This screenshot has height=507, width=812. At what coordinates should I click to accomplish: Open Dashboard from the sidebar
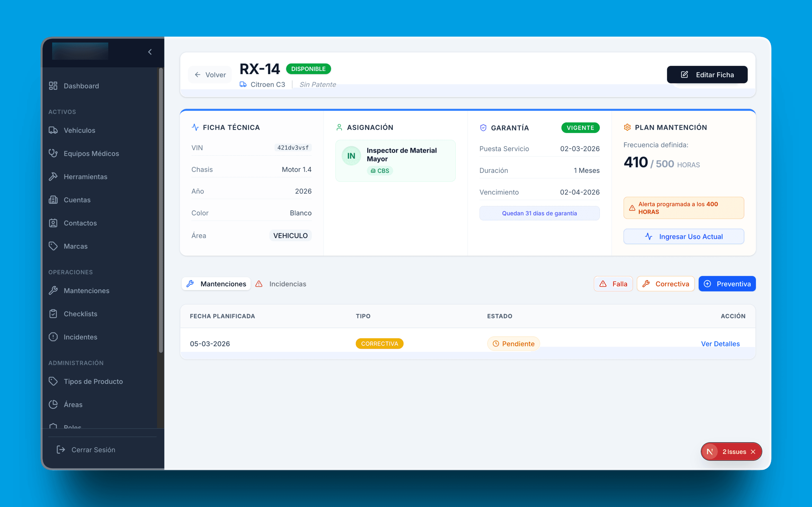(x=81, y=86)
